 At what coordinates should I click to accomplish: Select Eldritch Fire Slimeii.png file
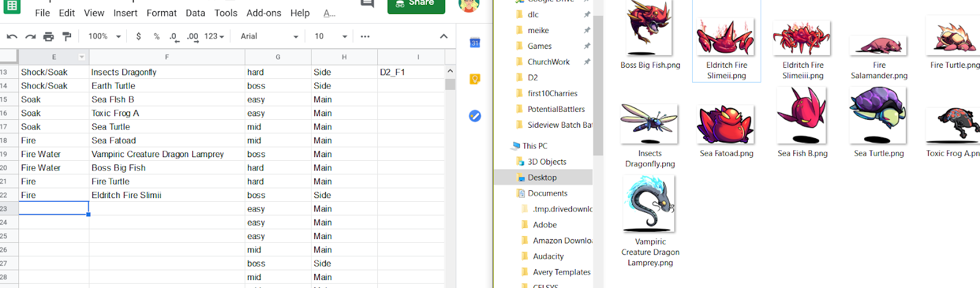(726, 42)
